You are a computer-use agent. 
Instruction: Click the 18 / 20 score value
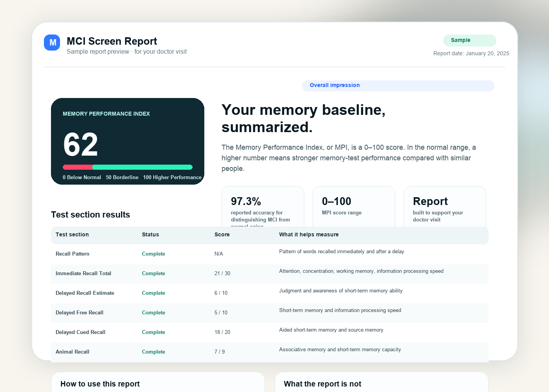(222, 332)
